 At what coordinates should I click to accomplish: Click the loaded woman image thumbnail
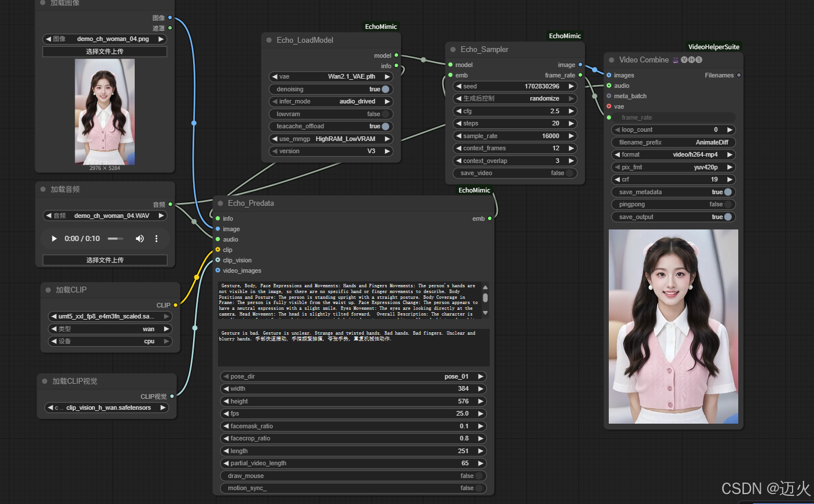(x=105, y=112)
